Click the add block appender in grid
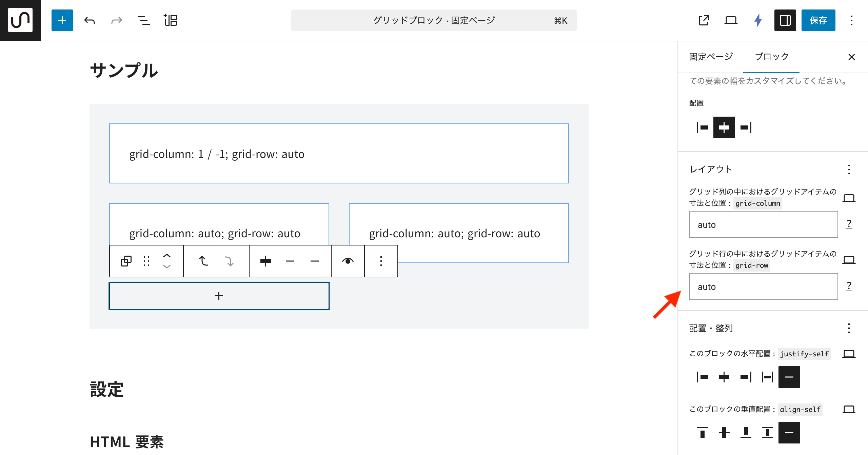 click(x=219, y=296)
